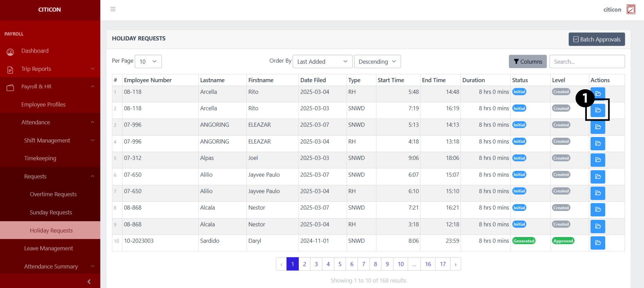
Task: Open the Descending sort direction dropdown
Action: pos(377,62)
